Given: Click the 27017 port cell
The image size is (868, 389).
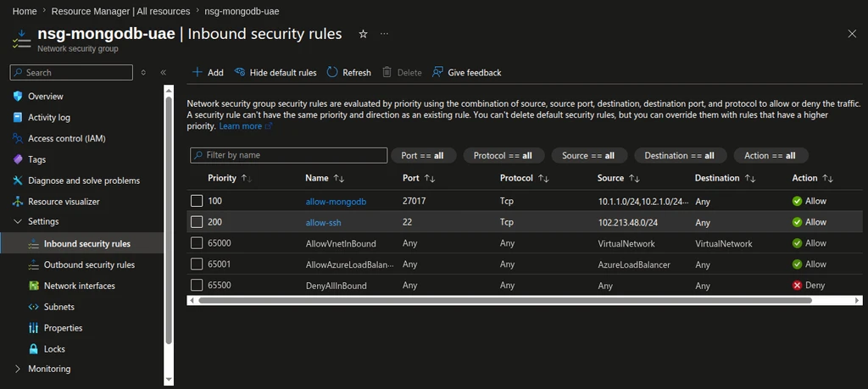Looking at the screenshot, I should tap(414, 201).
